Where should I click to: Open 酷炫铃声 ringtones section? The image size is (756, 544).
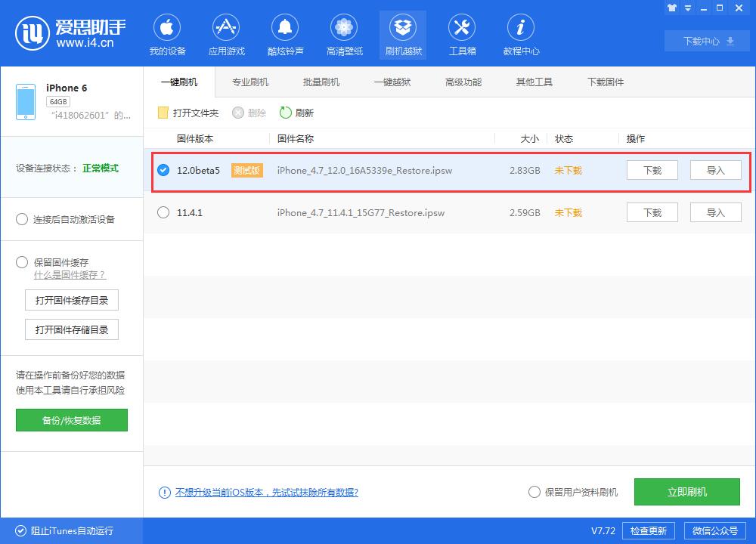click(x=286, y=34)
